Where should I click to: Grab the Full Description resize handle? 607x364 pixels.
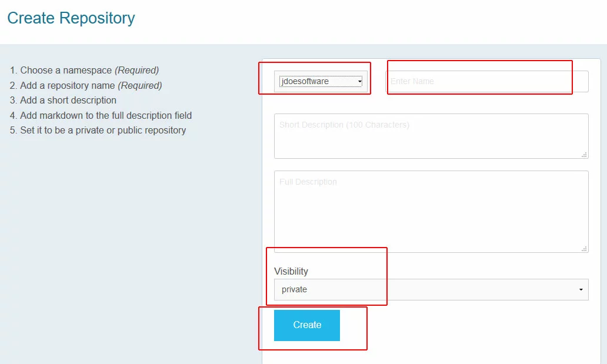click(x=584, y=249)
